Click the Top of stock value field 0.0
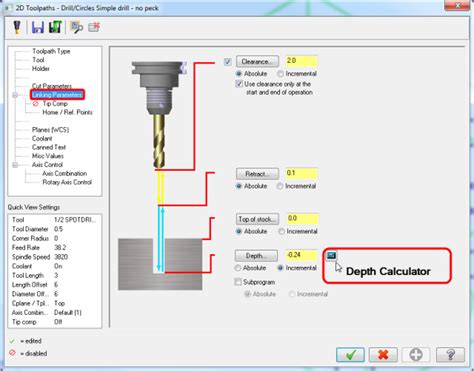This screenshot has height=371, width=474. click(302, 218)
